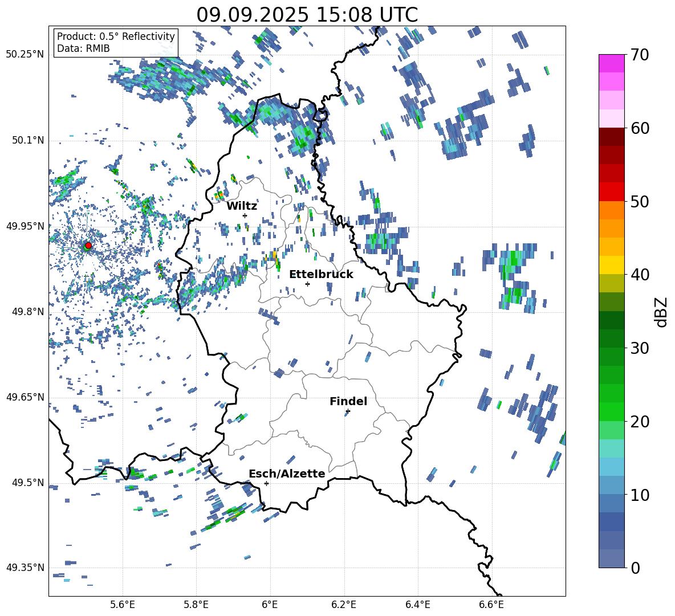This screenshot has height=616, width=675.
Task: Click the Data: RMIB text
Action: (83, 48)
